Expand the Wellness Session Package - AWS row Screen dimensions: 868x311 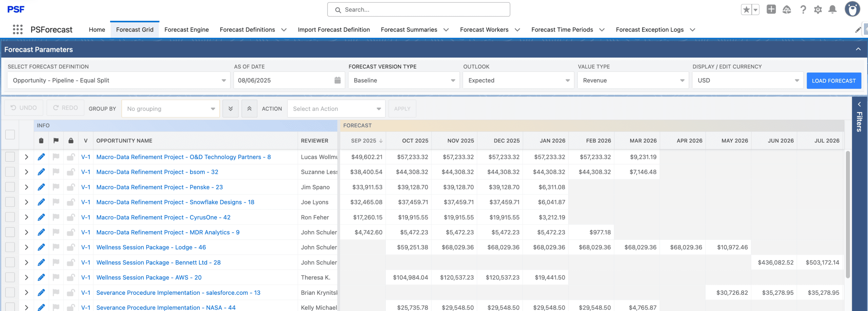click(x=26, y=277)
